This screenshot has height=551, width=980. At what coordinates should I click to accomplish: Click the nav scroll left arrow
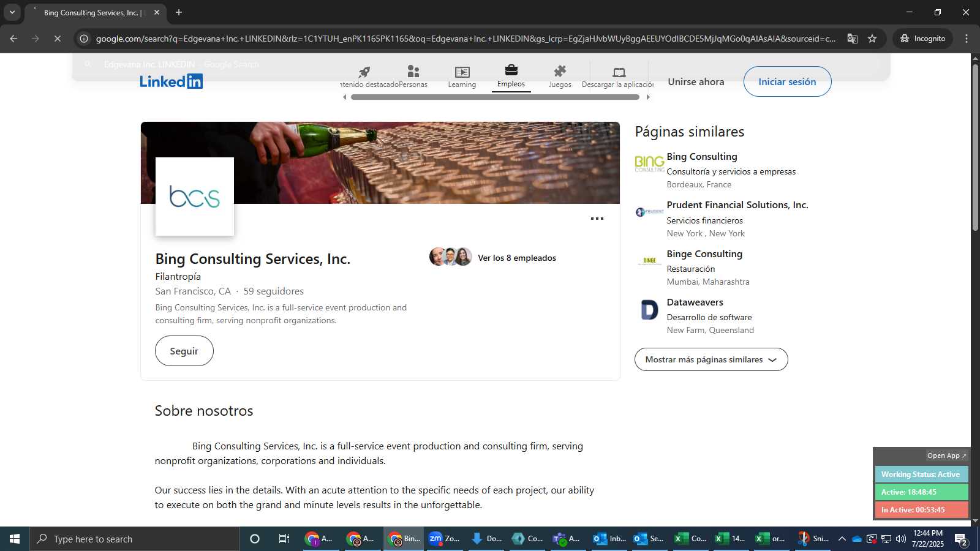click(x=345, y=97)
